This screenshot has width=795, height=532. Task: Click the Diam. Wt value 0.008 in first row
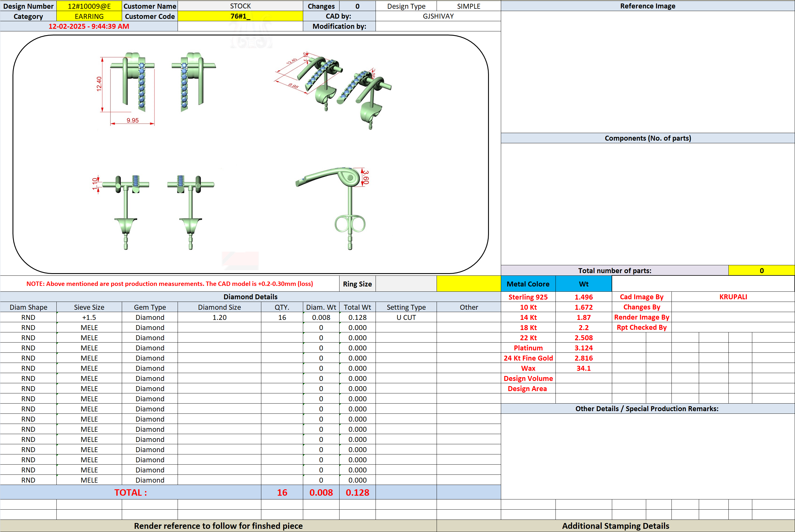point(321,317)
